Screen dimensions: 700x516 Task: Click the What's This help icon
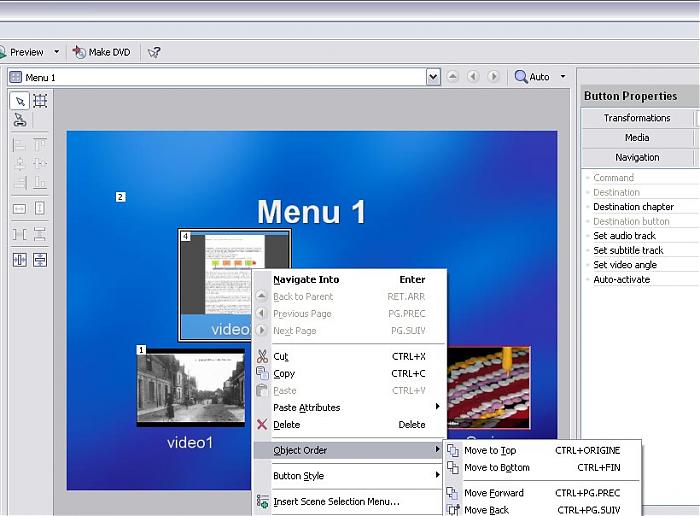pos(153,52)
